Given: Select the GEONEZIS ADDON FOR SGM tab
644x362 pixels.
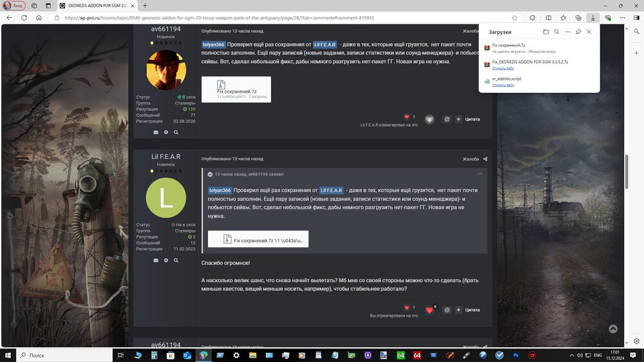Looking at the screenshot, I should 97,6.
